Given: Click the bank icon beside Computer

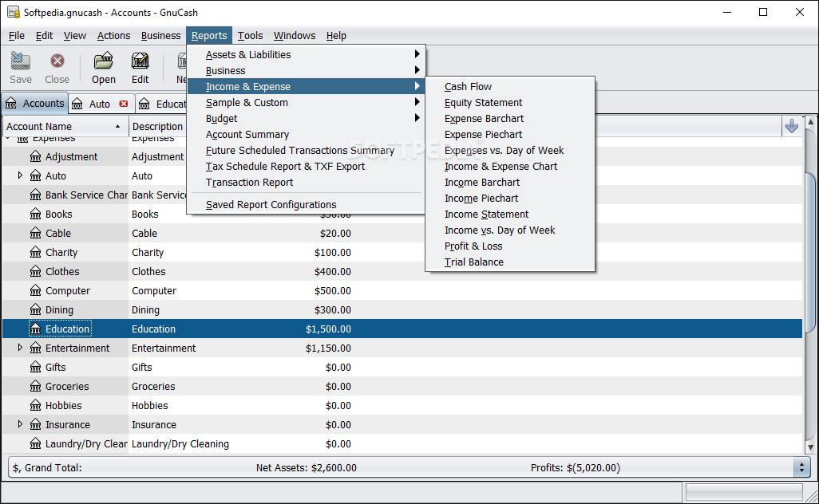Looking at the screenshot, I should 35,290.
